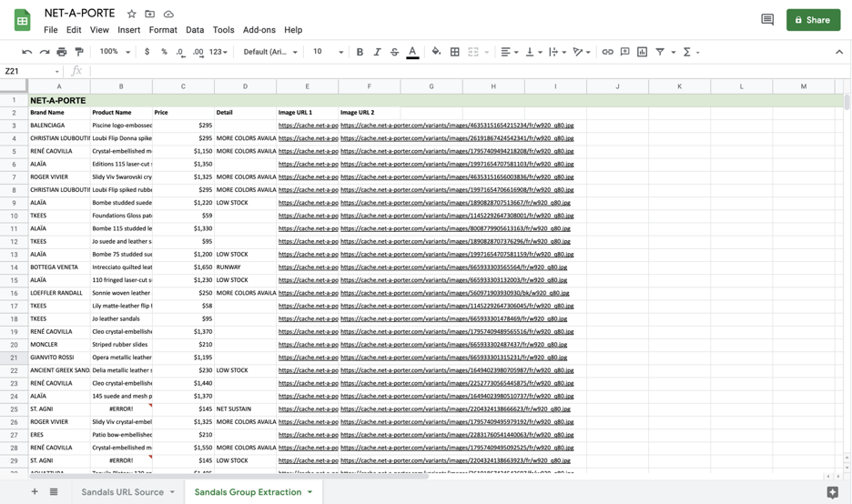Image resolution: width=852 pixels, height=504 pixels.
Task: Click the Undo icon in toolbar
Action: coord(27,52)
